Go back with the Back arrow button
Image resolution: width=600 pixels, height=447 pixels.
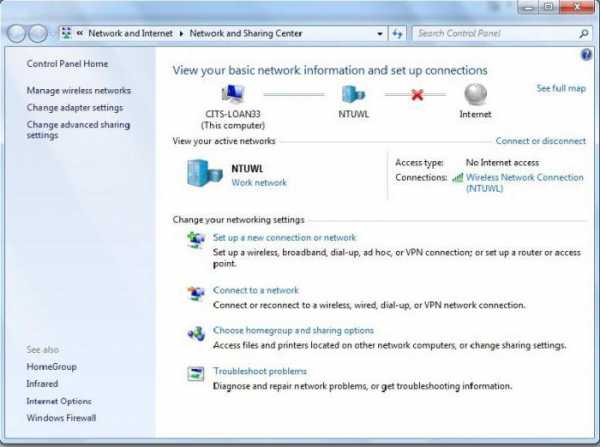tap(16, 34)
